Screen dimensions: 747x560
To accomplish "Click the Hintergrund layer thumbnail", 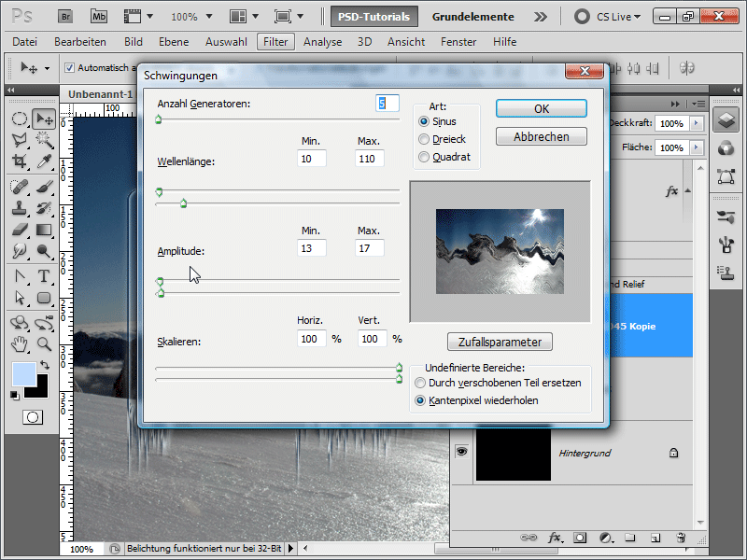I will pos(513,455).
